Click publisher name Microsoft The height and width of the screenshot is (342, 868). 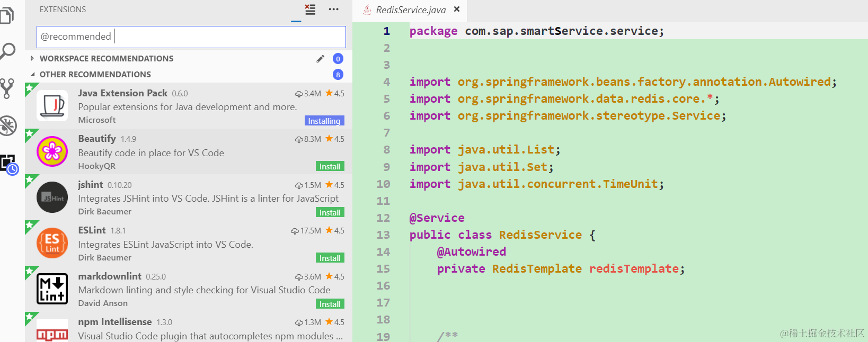point(97,120)
